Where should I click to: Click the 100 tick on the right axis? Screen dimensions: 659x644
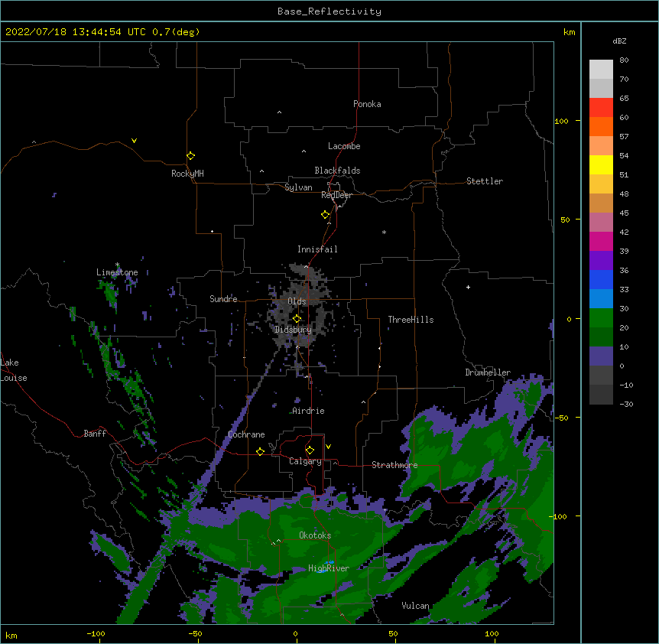click(x=561, y=121)
